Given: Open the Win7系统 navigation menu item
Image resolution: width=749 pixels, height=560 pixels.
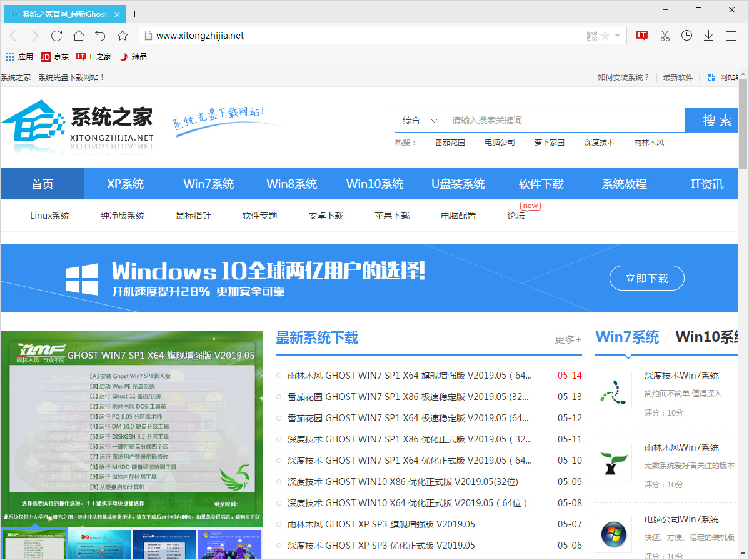Looking at the screenshot, I should click(209, 184).
